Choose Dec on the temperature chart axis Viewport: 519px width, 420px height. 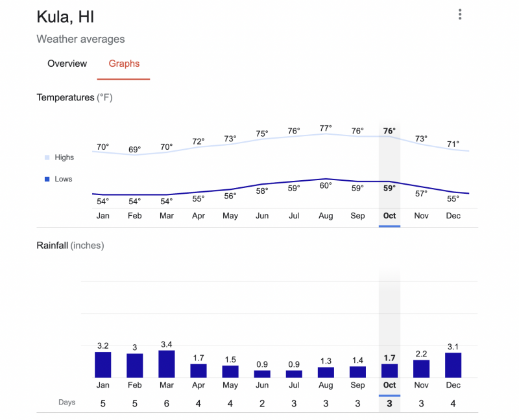coord(453,216)
